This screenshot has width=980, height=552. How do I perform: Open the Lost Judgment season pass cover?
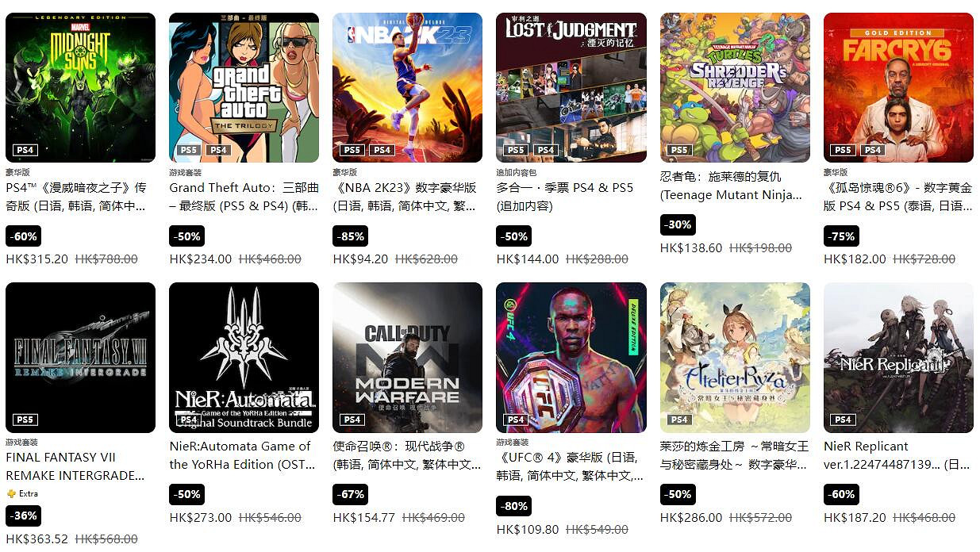571,87
